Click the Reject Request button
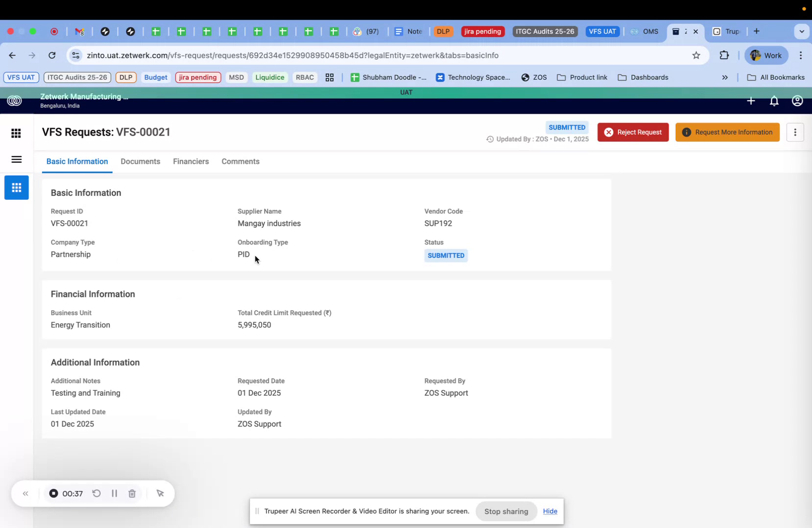Screen dimensions: 812x528 633,132
